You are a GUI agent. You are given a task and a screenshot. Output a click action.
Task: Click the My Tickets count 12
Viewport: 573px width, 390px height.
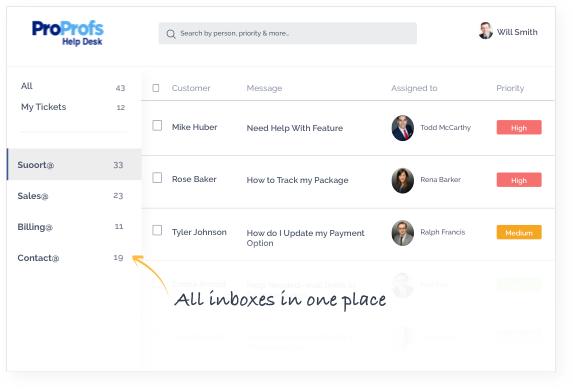tap(121, 107)
